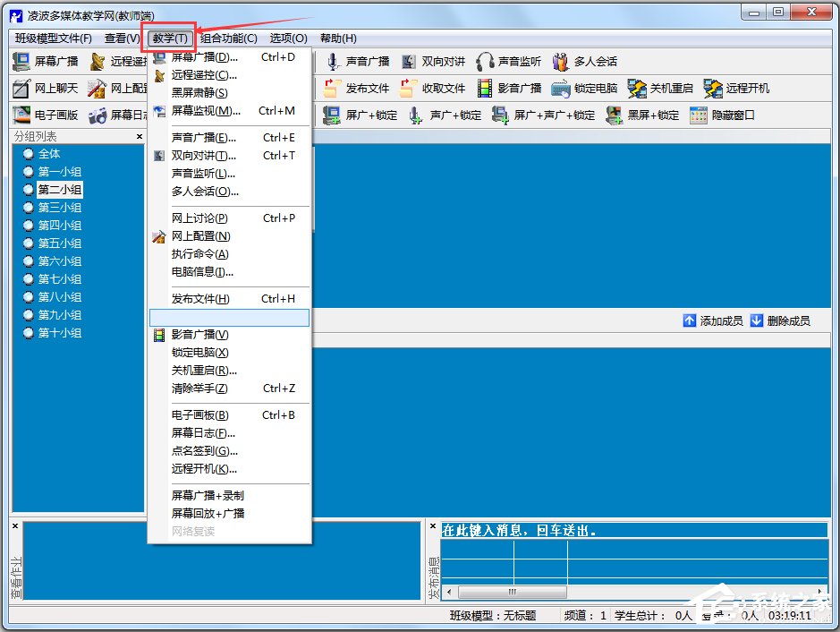
Task: Click the message list horizontal scrollbar
Action: 633,592
